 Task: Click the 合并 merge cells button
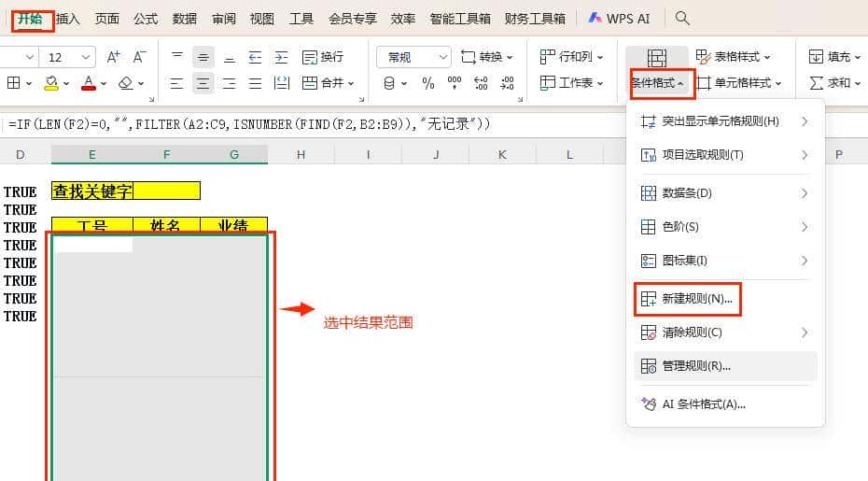pyautogui.click(x=323, y=83)
